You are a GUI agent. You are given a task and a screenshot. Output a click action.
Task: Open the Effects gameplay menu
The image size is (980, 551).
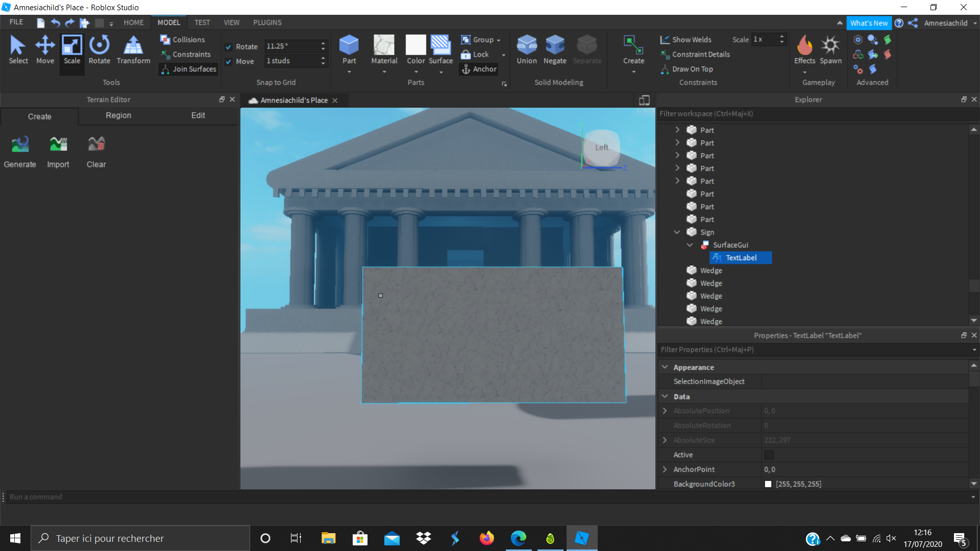(804, 50)
